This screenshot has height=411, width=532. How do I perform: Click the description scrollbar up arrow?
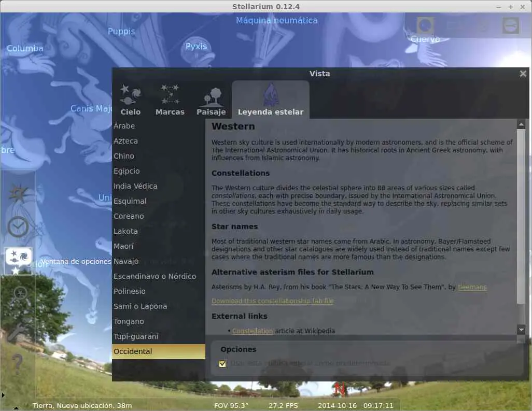point(521,125)
